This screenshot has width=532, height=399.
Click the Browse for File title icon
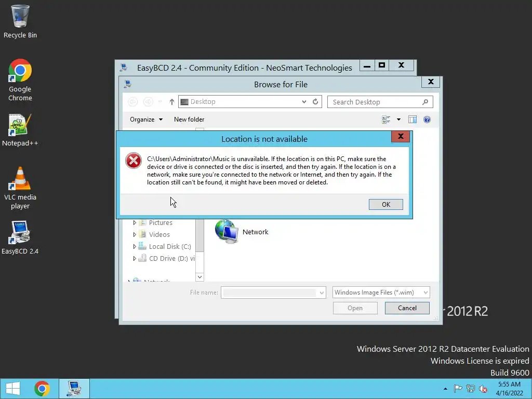128,84
